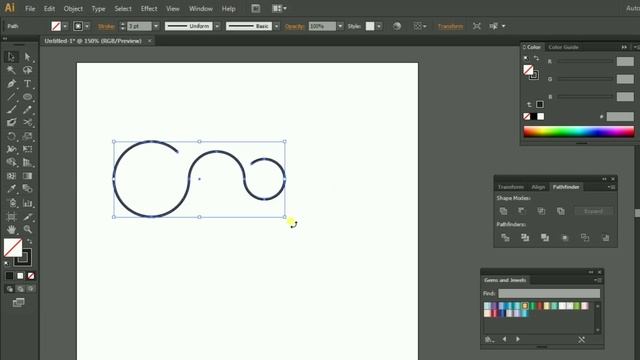
Task: Open the File menu
Action: tap(30, 9)
